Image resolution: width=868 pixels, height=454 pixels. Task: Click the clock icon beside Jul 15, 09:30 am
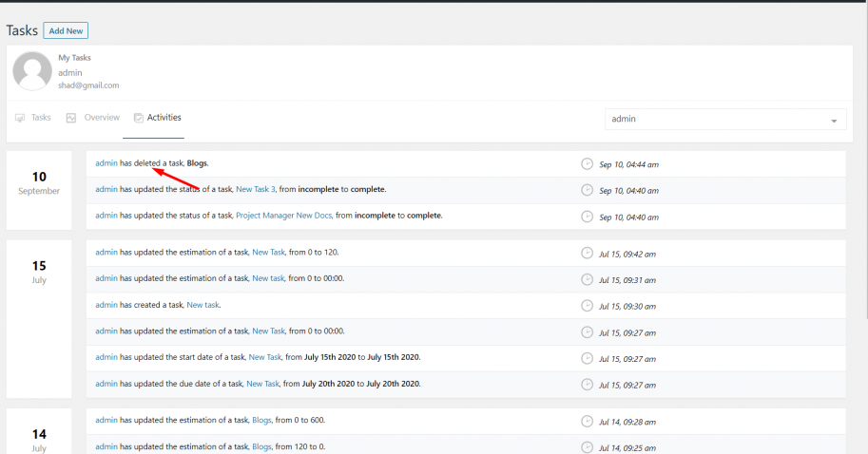[x=587, y=306]
